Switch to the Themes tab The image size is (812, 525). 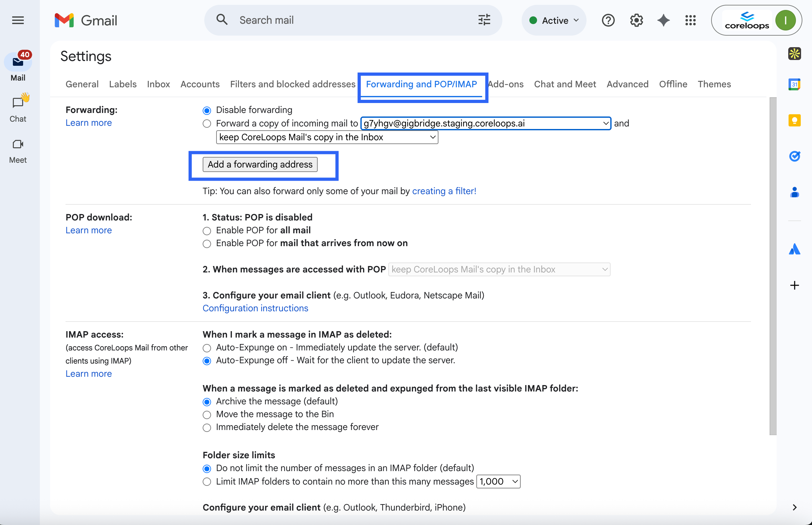click(714, 84)
